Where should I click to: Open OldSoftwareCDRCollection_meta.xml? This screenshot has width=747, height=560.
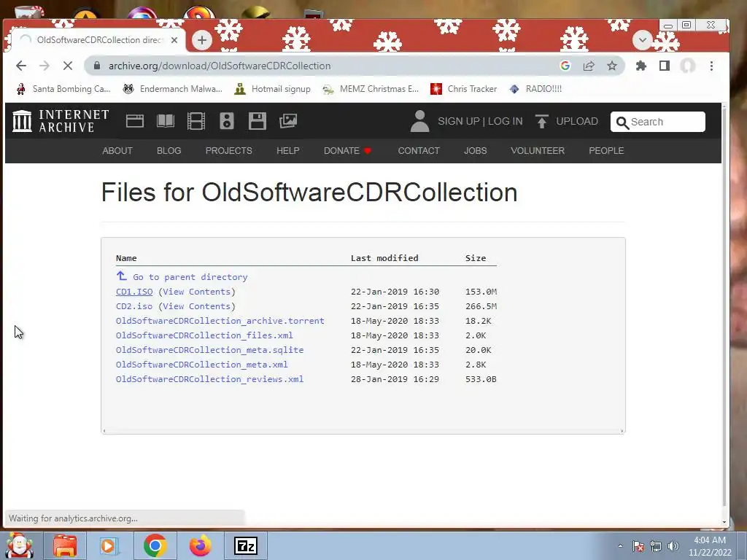201,365
